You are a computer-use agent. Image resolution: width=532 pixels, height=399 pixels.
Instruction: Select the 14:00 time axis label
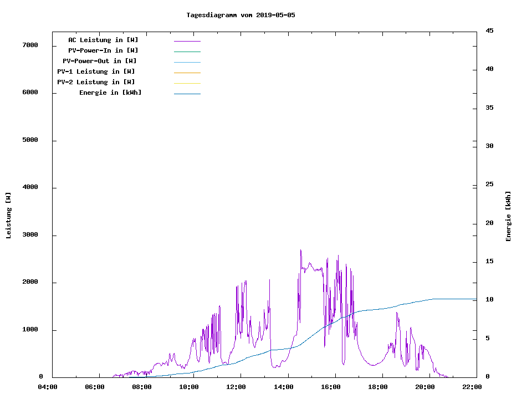pyautogui.click(x=283, y=387)
